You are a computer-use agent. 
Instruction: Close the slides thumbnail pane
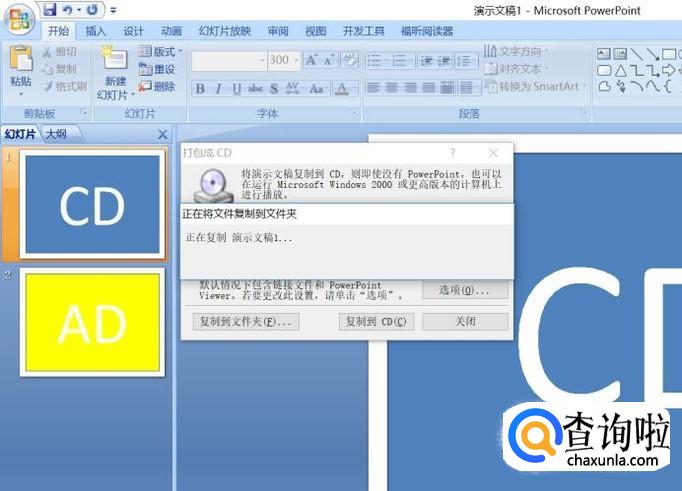pos(163,135)
